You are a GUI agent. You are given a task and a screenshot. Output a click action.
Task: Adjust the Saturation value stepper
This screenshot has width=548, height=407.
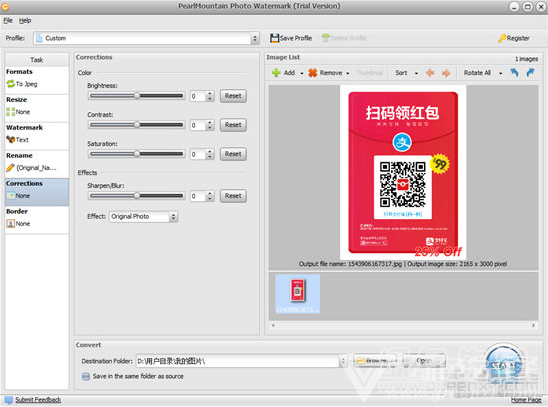[210, 154]
